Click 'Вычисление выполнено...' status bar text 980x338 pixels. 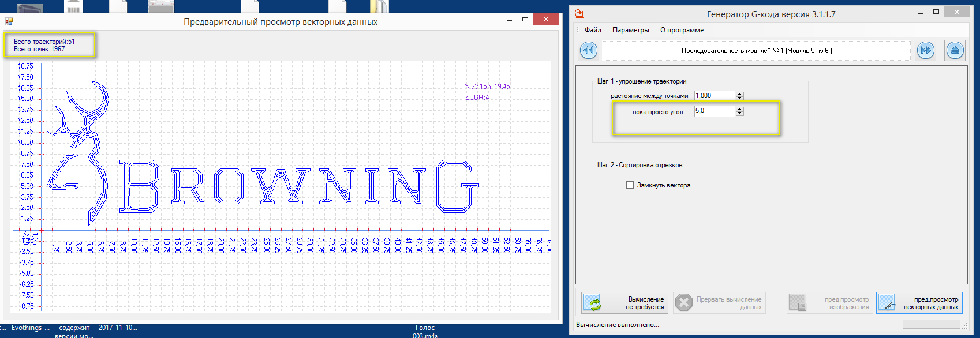pos(618,325)
